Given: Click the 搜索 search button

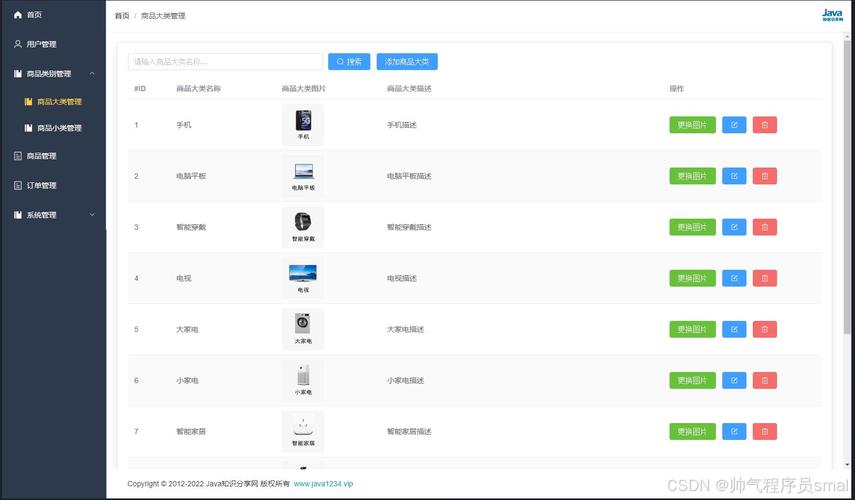Looking at the screenshot, I should point(349,62).
